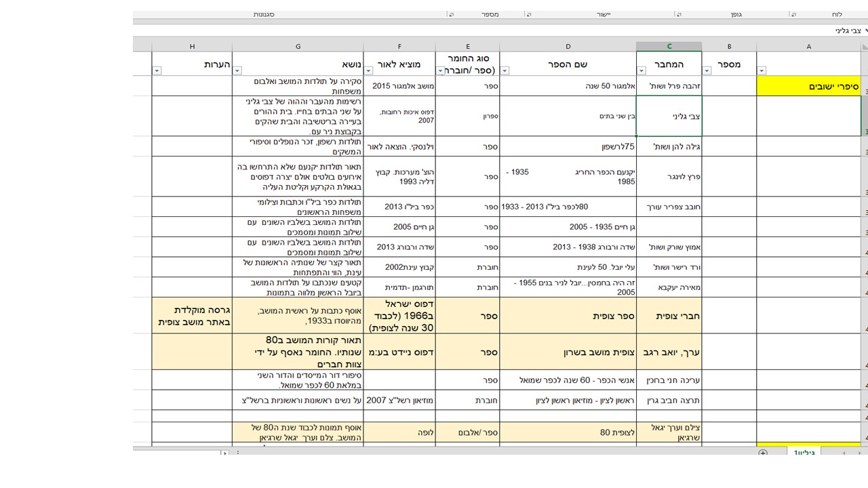
Task: Click the Select All corner triangle
Action: pyautogui.click(x=863, y=47)
